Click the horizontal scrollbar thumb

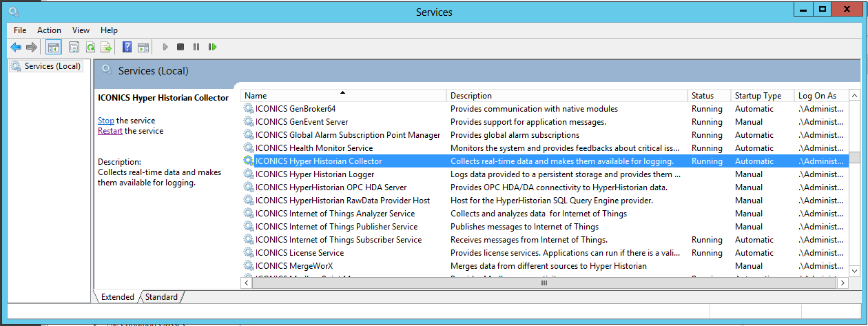(x=544, y=283)
